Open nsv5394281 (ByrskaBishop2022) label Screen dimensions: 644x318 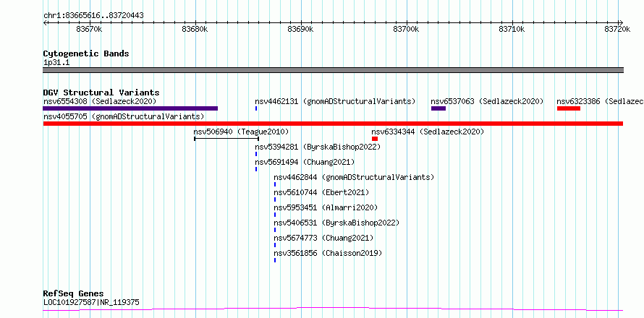click(318, 147)
